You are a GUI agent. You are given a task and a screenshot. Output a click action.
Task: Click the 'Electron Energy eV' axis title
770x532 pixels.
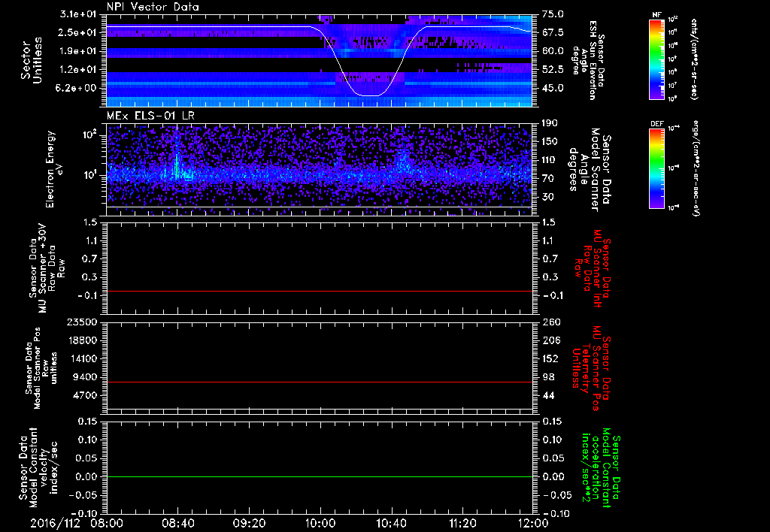click(53, 169)
